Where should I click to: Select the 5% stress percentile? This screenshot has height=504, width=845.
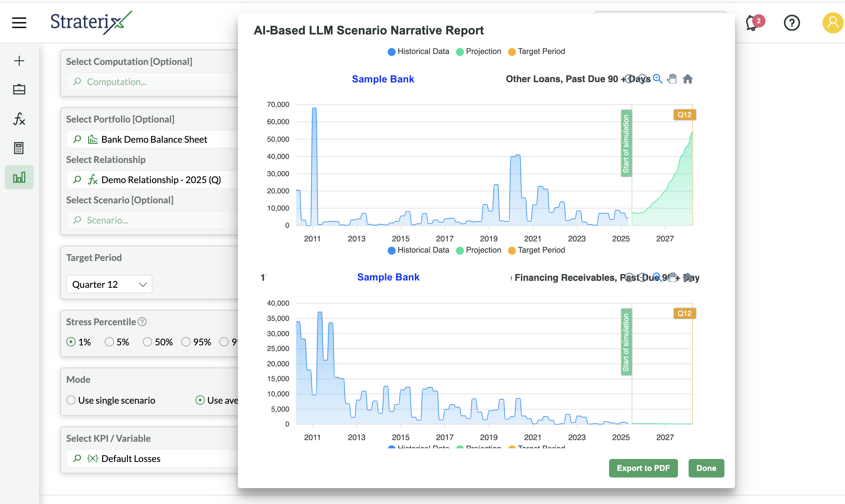pos(109,342)
